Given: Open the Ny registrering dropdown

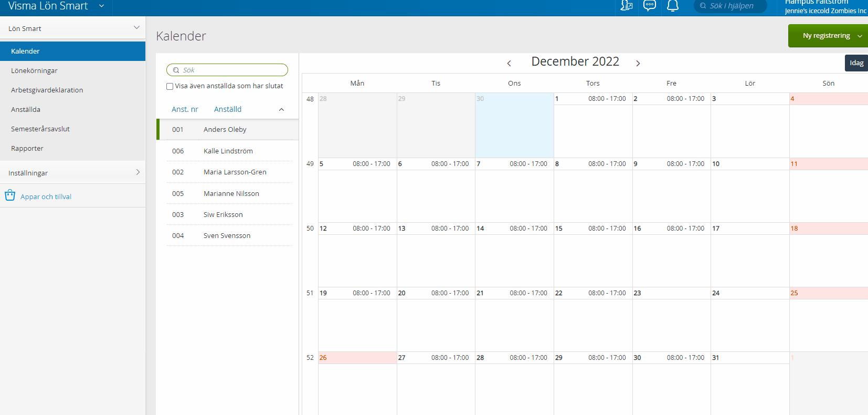Looking at the screenshot, I should pyautogui.click(x=859, y=36).
